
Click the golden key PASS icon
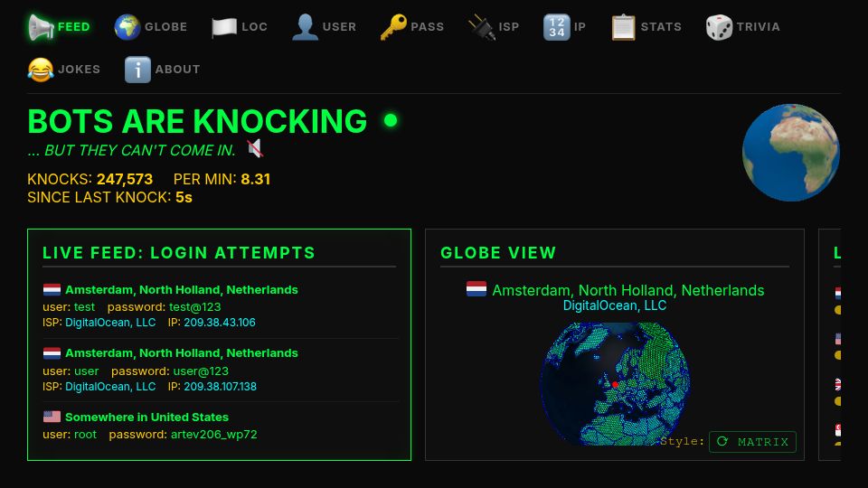393,27
